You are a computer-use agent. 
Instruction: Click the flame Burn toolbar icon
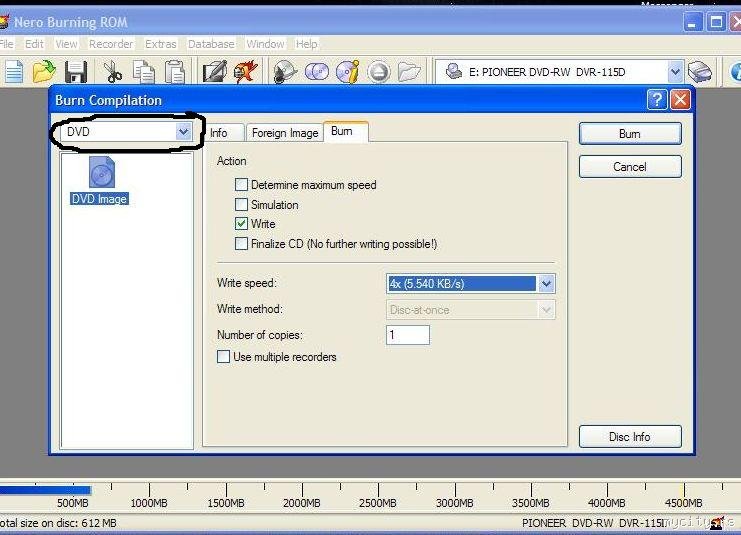pyautogui.click(x=246, y=72)
